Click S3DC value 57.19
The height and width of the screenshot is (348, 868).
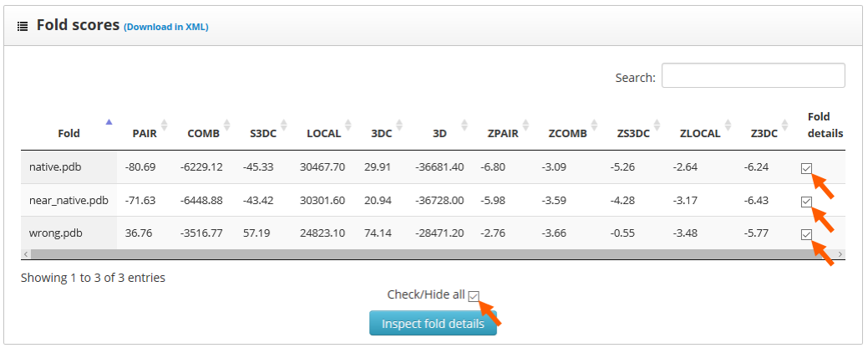[256, 233]
